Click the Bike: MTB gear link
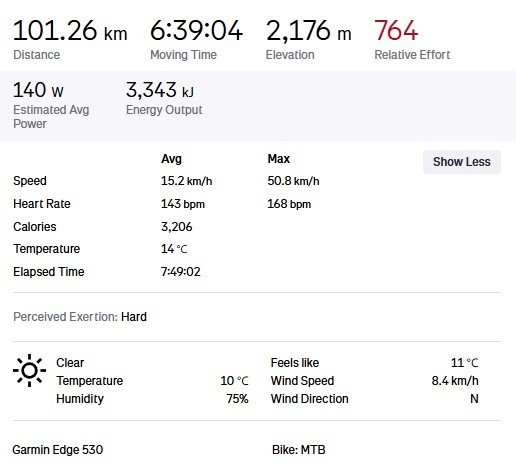This screenshot has width=516, height=476. pyautogui.click(x=299, y=450)
